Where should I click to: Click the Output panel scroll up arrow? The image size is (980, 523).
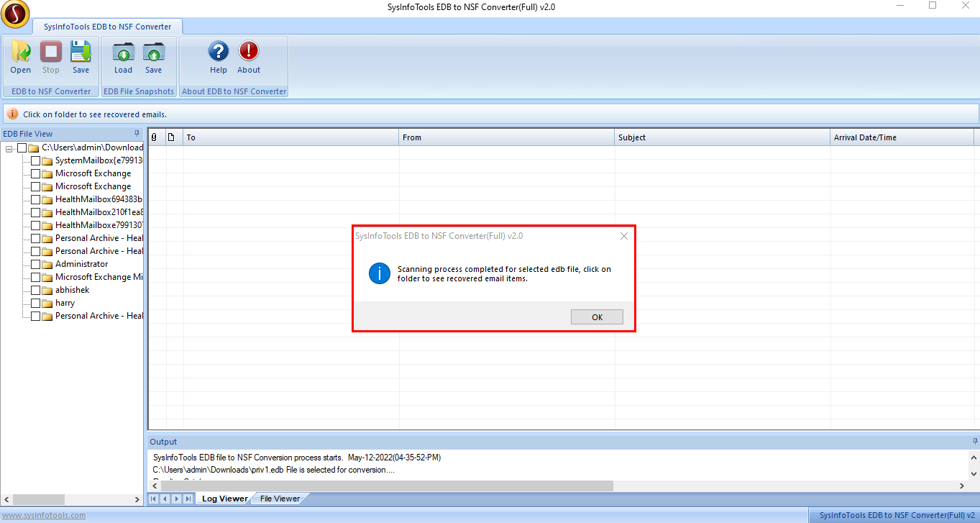(x=974, y=457)
